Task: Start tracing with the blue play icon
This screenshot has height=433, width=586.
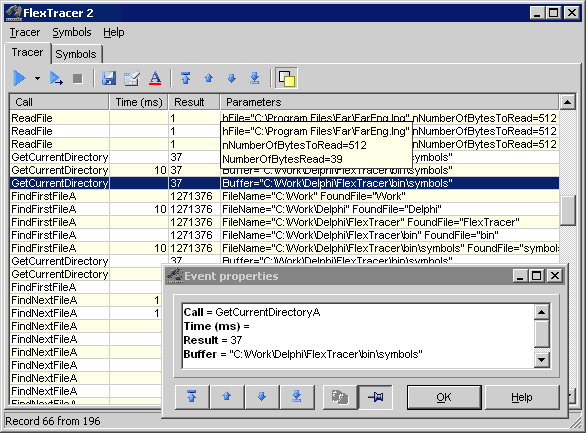Action: point(19,78)
